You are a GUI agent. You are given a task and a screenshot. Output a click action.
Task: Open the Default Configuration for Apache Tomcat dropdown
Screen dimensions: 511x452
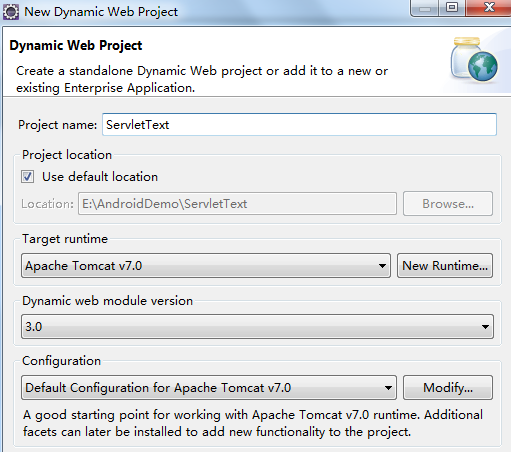coord(209,388)
